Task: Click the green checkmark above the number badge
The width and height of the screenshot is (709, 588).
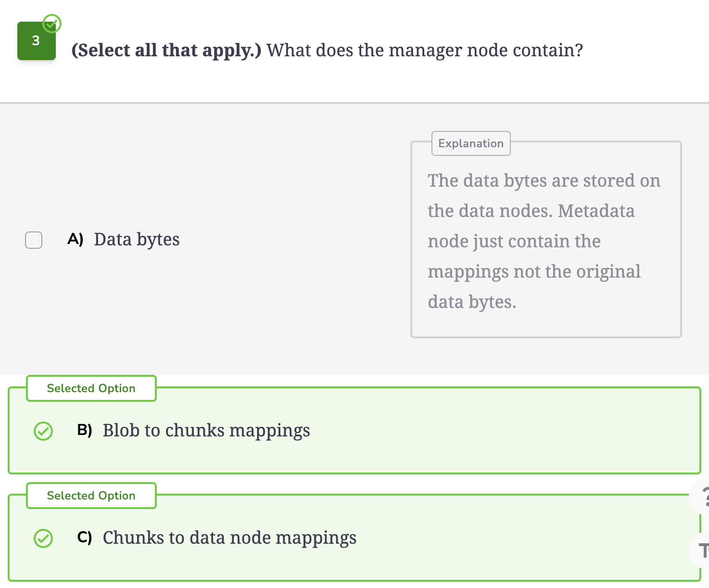Action: [x=52, y=23]
